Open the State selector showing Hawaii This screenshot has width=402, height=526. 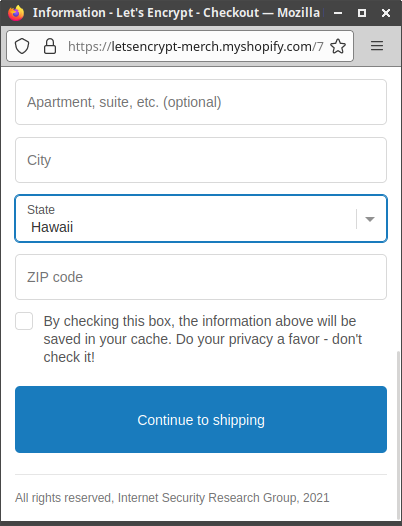pos(201,218)
